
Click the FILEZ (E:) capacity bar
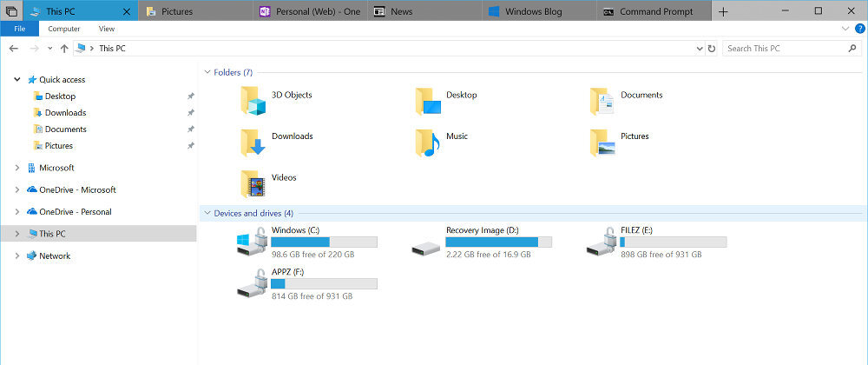pyautogui.click(x=674, y=242)
